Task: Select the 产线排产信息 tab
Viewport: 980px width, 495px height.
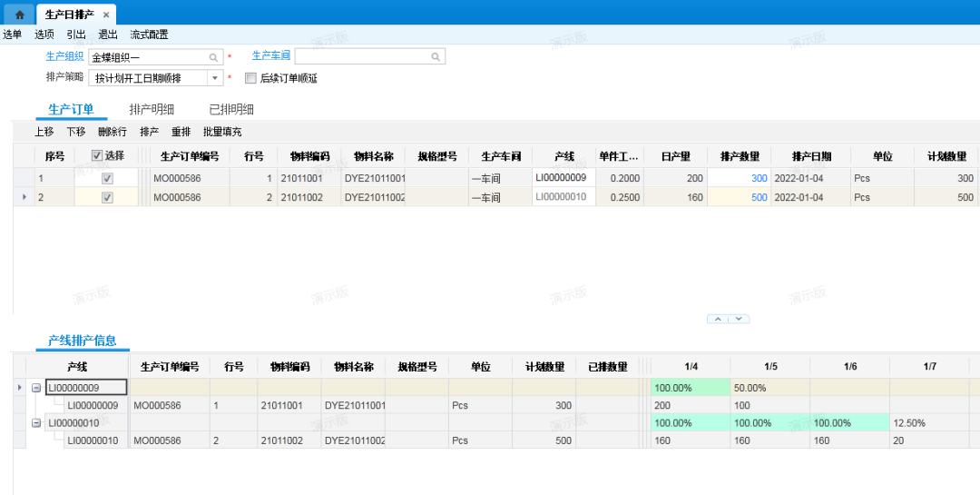Action: click(83, 342)
